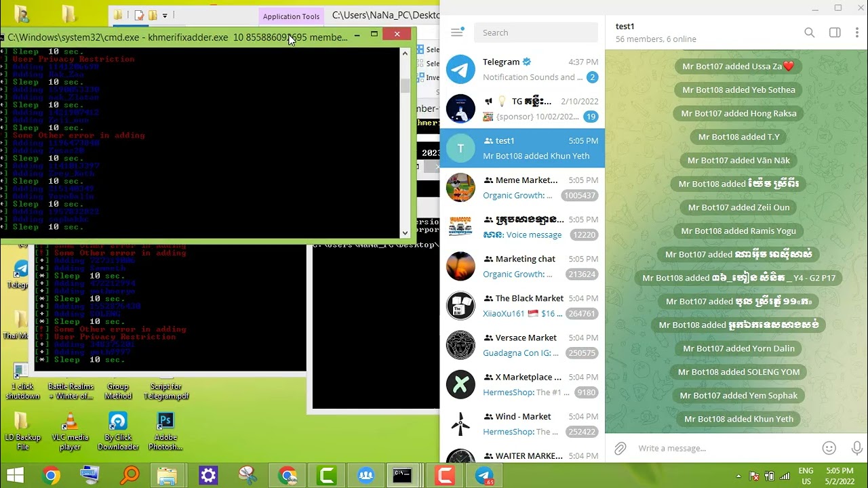Launch Chrome from the taskbar
Viewport: 868px width, 488px height.
coord(51,476)
